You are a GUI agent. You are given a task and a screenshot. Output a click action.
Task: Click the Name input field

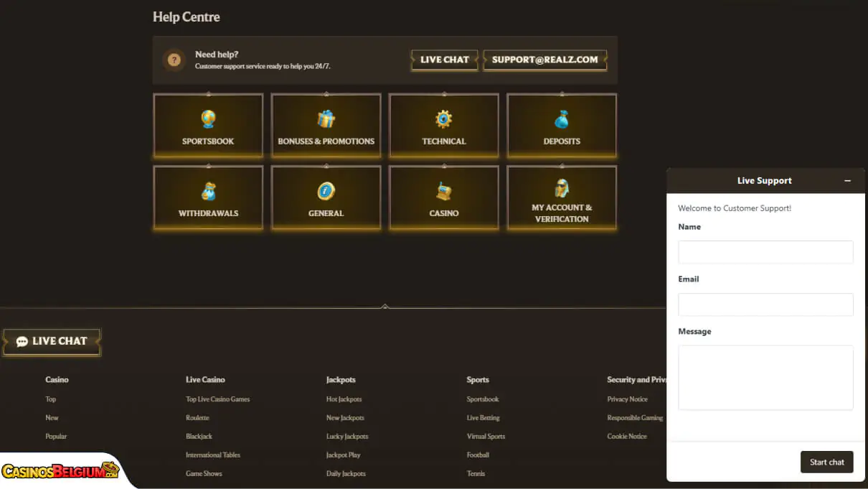(765, 252)
